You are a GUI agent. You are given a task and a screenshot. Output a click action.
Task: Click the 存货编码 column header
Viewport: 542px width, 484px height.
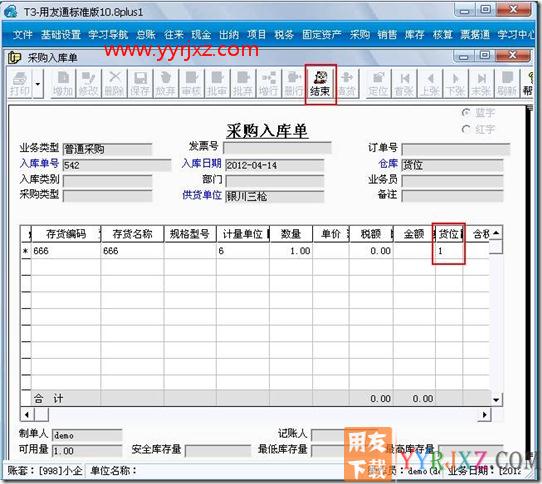pyautogui.click(x=66, y=234)
